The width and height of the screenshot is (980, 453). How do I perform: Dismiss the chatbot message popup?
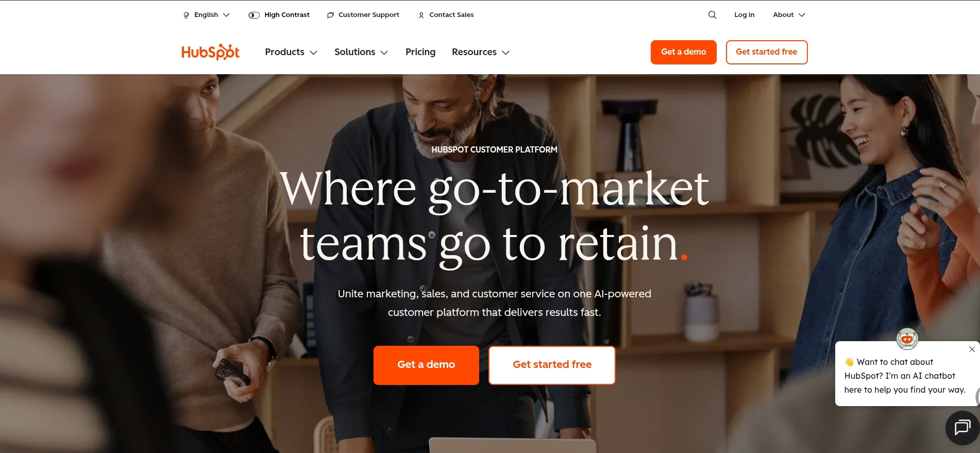pos(972,349)
